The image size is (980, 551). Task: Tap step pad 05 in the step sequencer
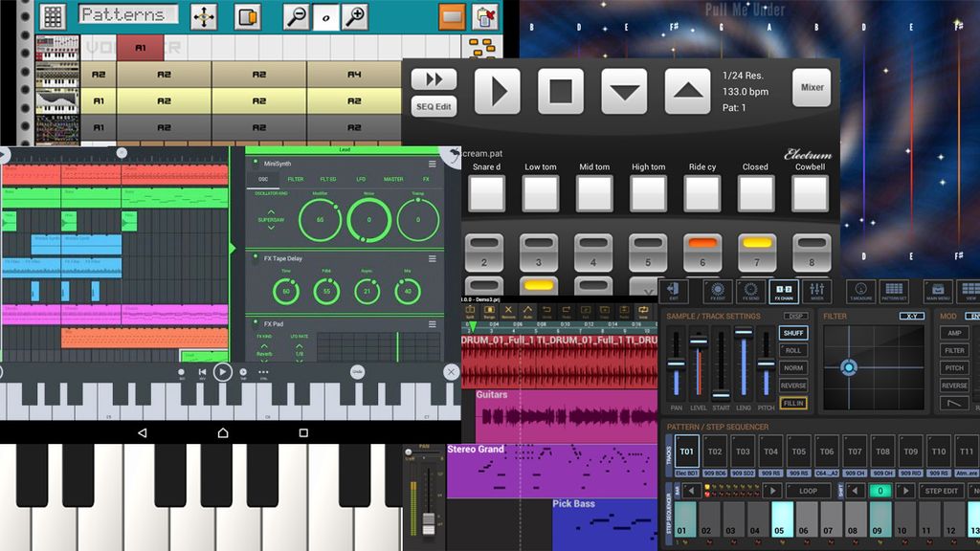pos(782,519)
